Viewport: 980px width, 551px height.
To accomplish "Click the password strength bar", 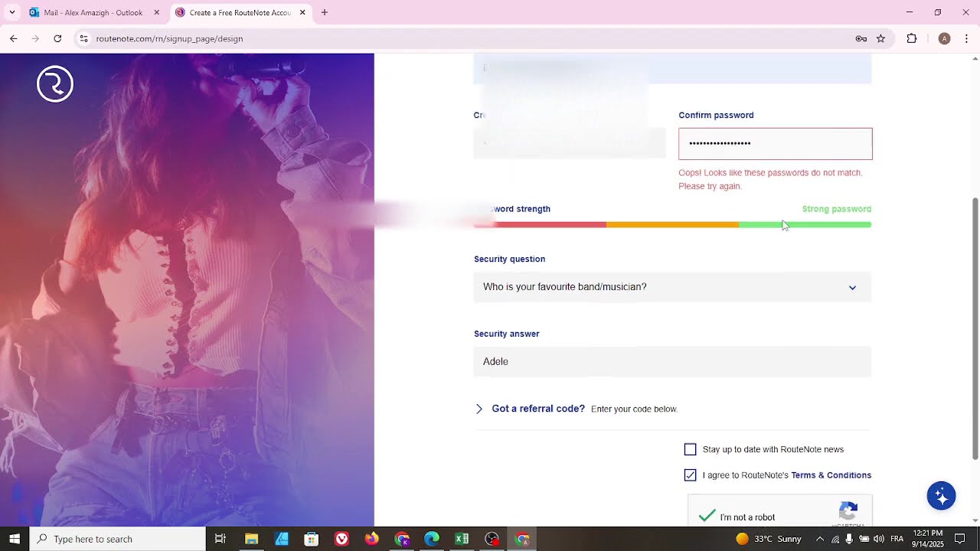I will coord(672,224).
